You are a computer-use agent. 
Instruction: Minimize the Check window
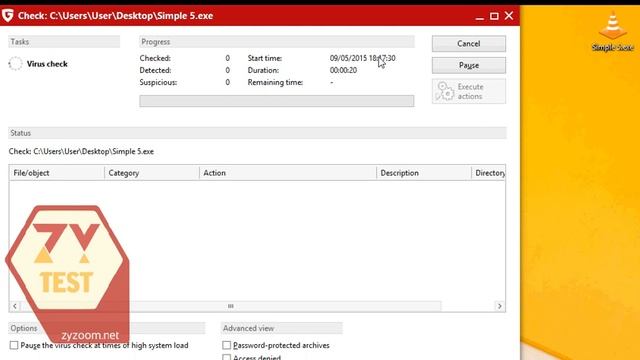point(480,16)
